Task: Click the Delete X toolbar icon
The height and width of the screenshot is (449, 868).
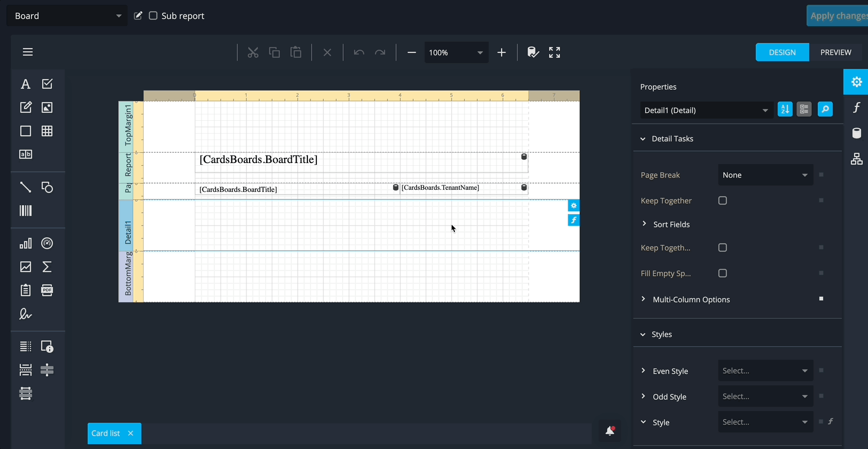Action: (328, 52)
